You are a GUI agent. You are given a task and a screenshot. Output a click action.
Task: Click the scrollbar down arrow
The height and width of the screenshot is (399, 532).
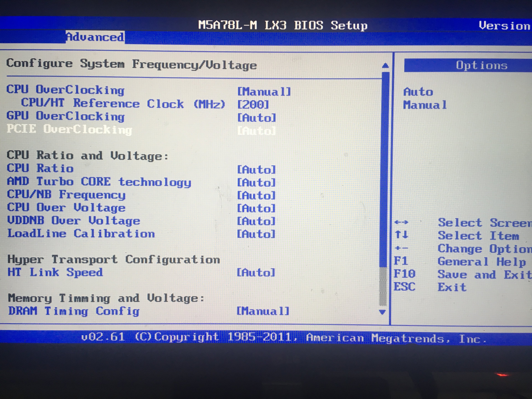click(382, 312)
